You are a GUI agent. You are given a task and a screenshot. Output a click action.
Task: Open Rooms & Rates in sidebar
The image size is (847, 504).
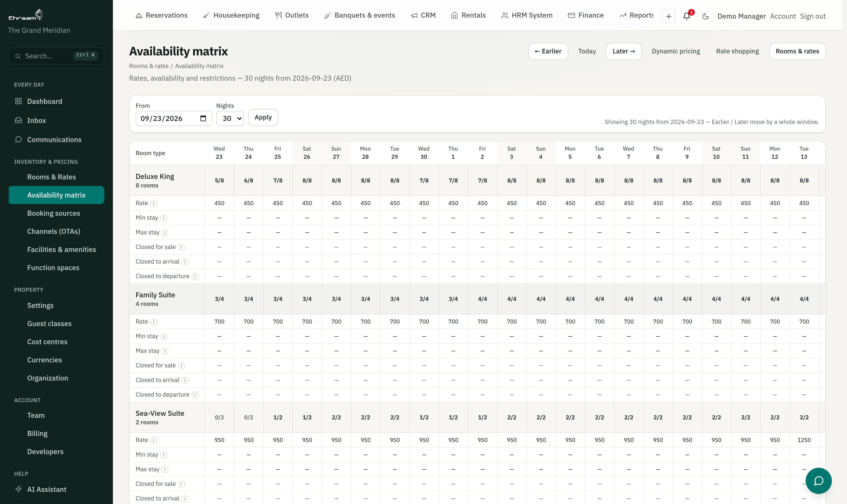56,177
